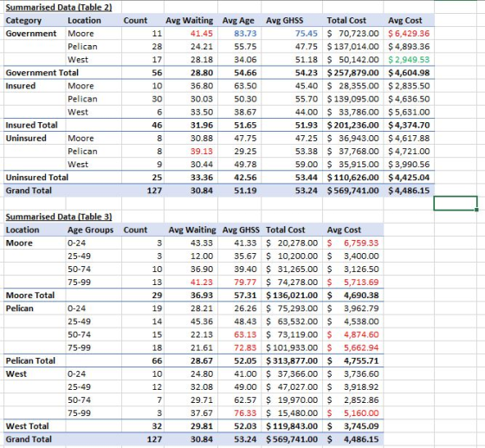Select the 'Pelican' location label in Table 3
The height and width of the screenshot is (448, 485).
(x=19, y=308)
